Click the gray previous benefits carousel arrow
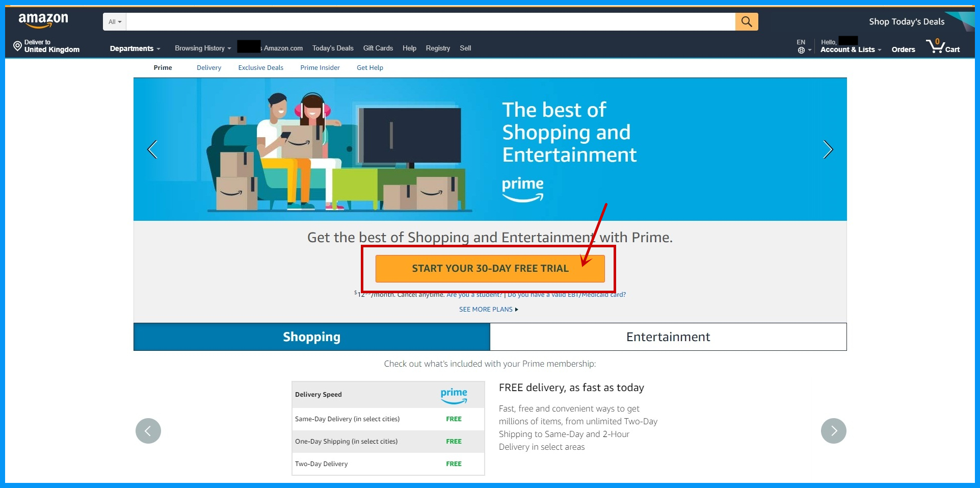980x488 pixels. coord(148,431)
